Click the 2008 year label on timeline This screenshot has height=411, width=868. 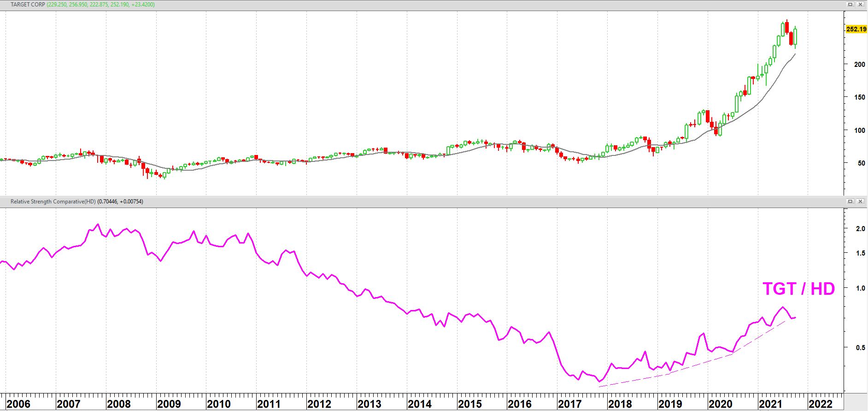pos(118,404)
